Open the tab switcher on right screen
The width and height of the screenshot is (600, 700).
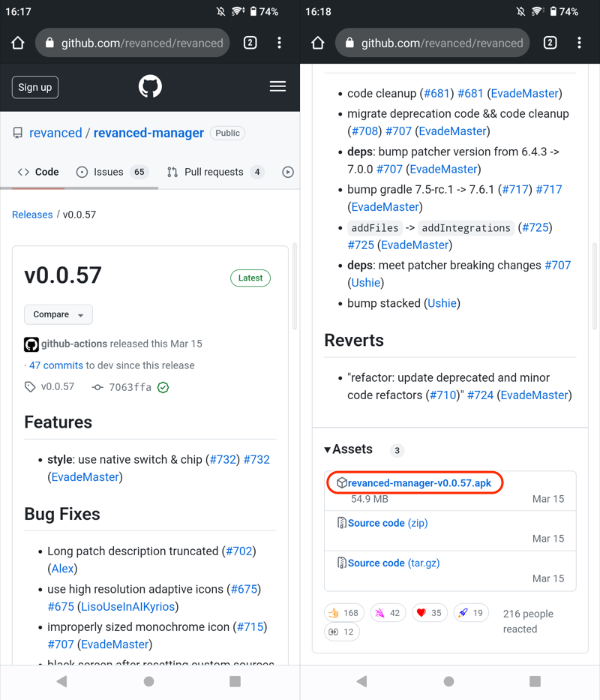click(550, 44)
